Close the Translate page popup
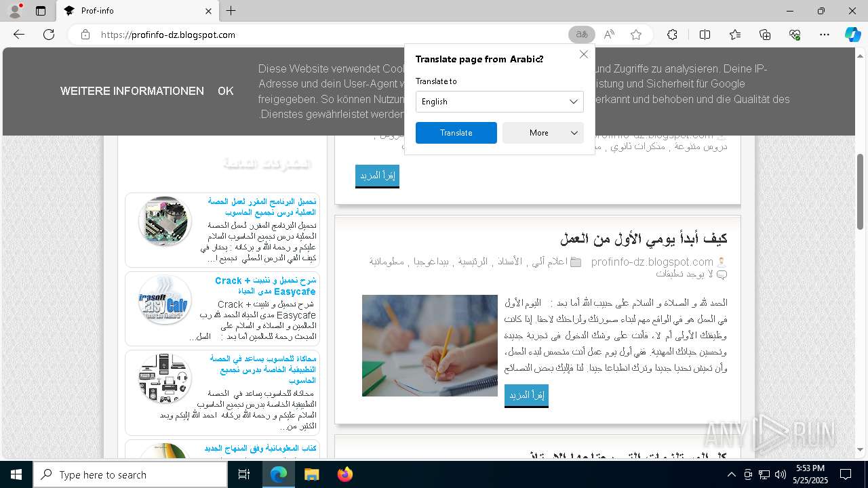Viewport: 868px width, 488px height. [583, 54]
